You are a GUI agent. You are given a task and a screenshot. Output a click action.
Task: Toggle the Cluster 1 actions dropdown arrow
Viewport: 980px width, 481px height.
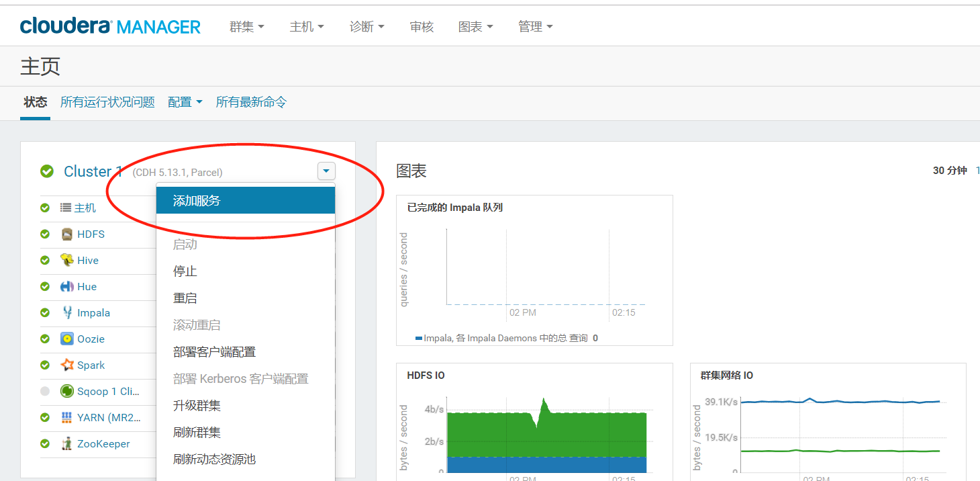coord(326,171)
